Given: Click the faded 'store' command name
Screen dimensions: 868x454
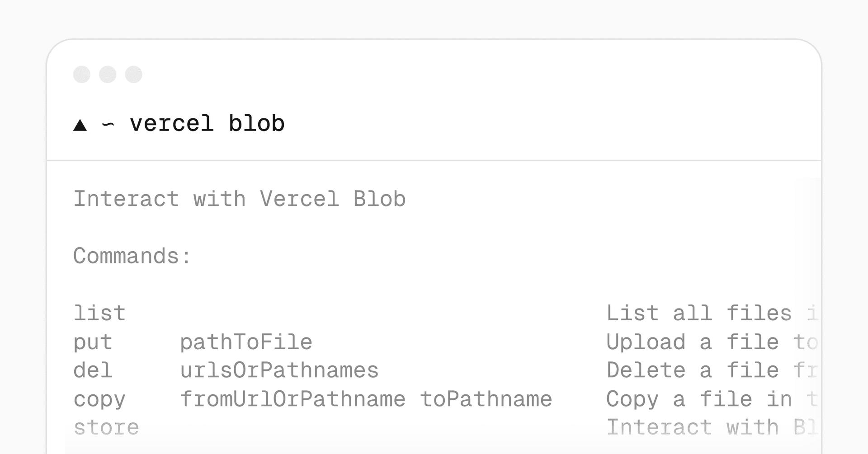Looking at the screenshot, I should point(106,428).
